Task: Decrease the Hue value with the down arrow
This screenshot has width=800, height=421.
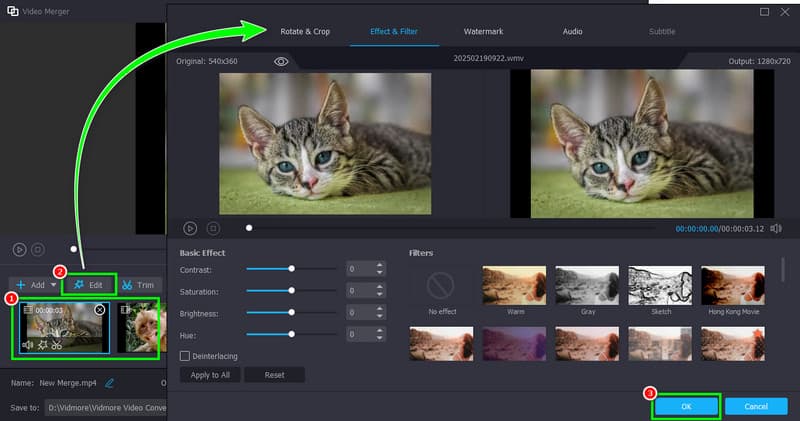Action: pyautogui.click(x=380, y=338)
